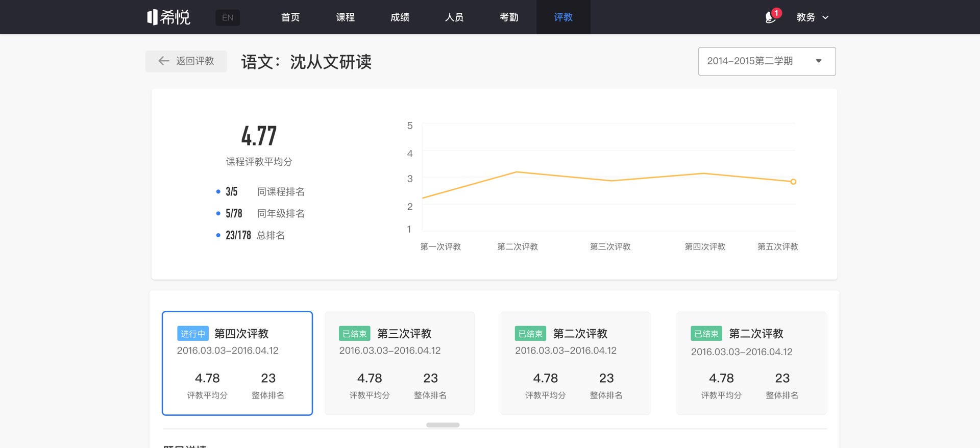Viewport: 980px width, 448px height.
Task: Click the 希悦 logo icon
Action: click(169, 17)
